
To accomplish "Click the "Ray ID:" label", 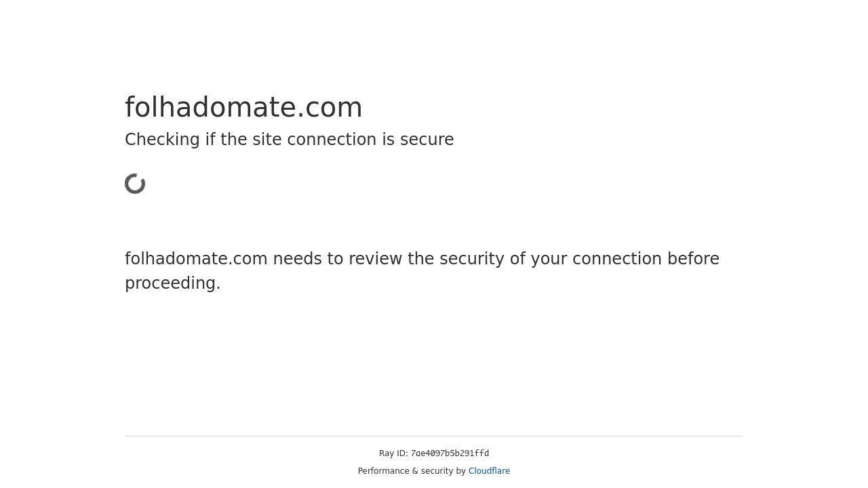I will pyautogui.click(x=393, y=453).
